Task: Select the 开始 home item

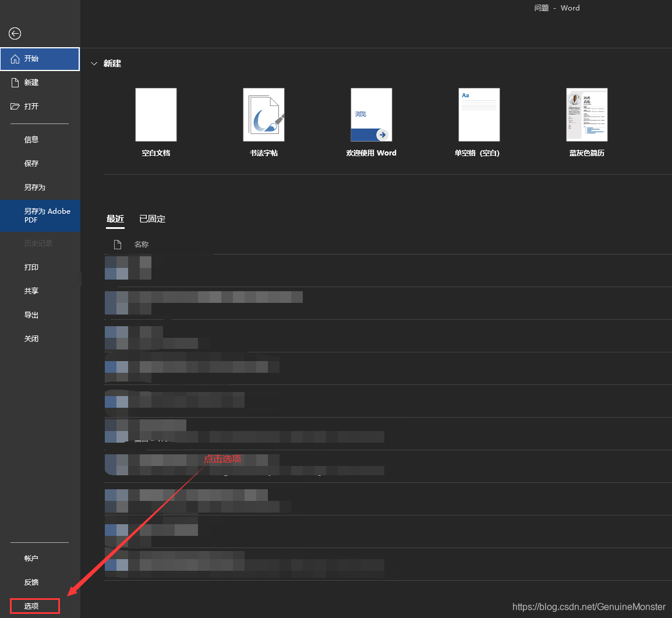Action: coord(40,59)
